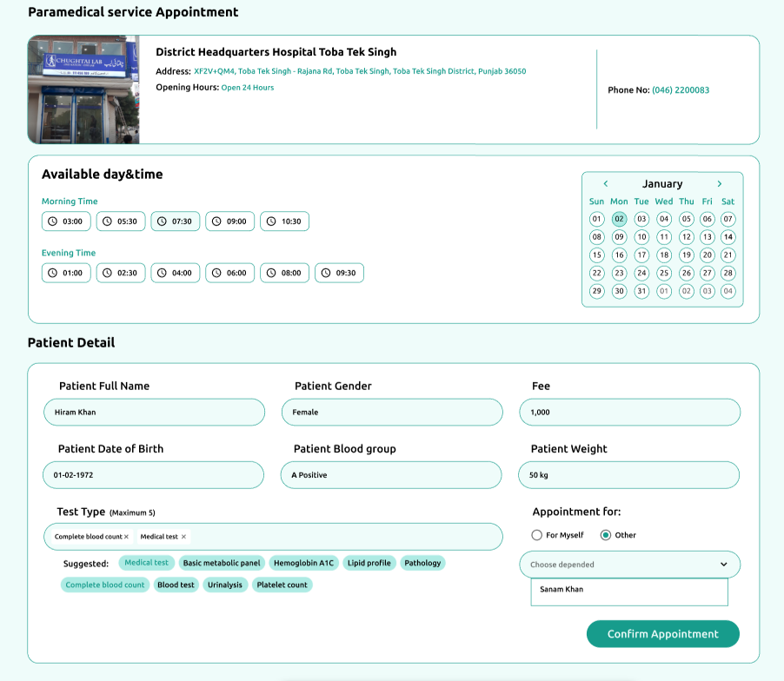Click the Open 24 Hours text

point(248,88)
